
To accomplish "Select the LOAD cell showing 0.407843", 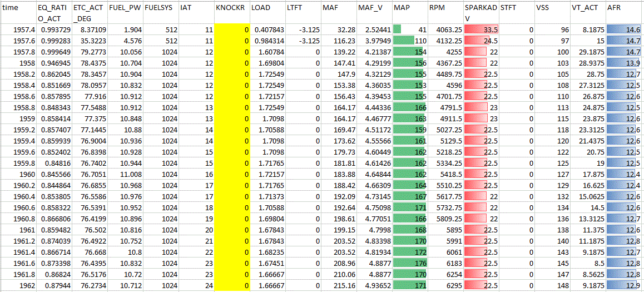I will 267,30.
